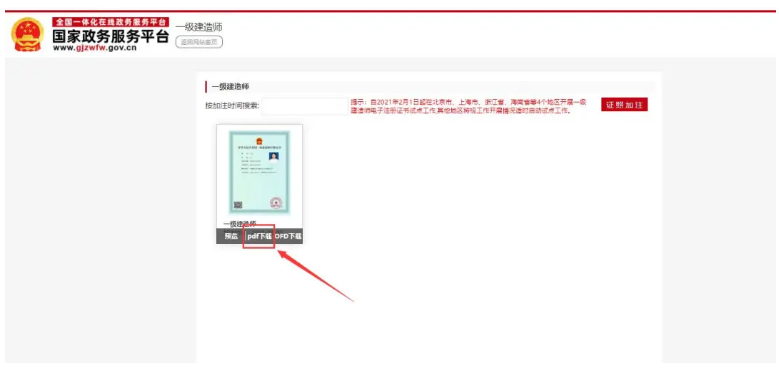This screenshot has height=368, width=779.
Task: Click the small emblem atop the certificate
Action: [259, 141]
